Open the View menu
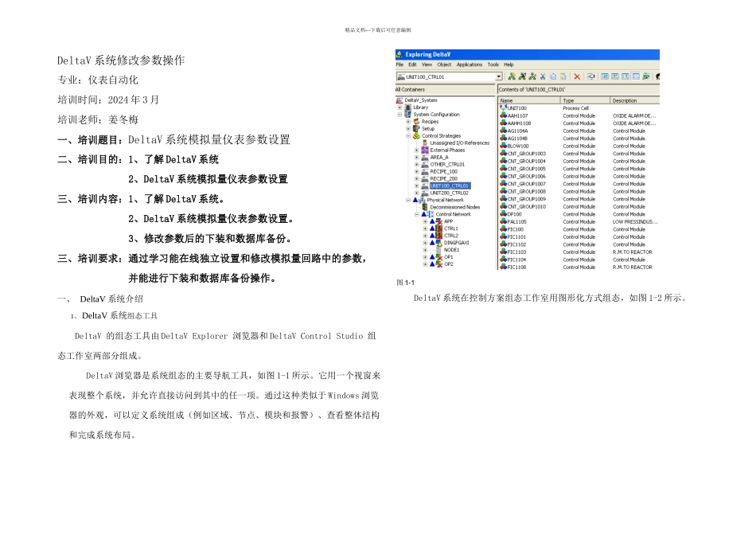The image size is (756, 535). pos(427,64)
